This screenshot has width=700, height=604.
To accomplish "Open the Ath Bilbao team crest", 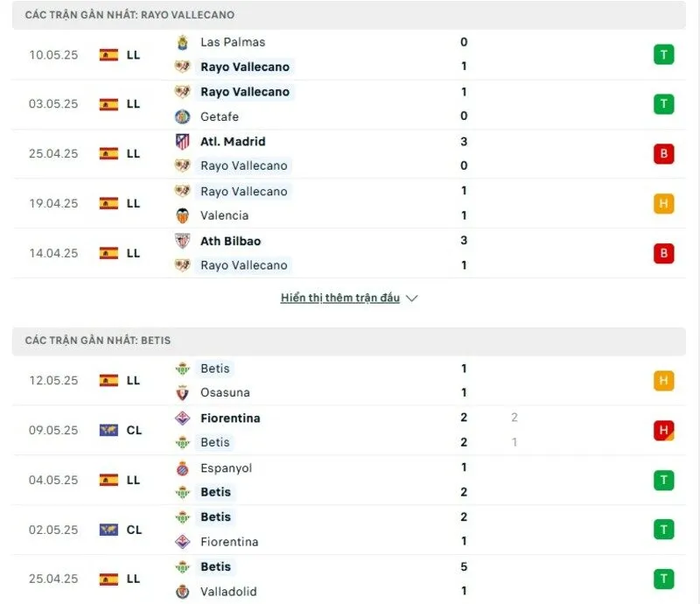I will (183, 241).
